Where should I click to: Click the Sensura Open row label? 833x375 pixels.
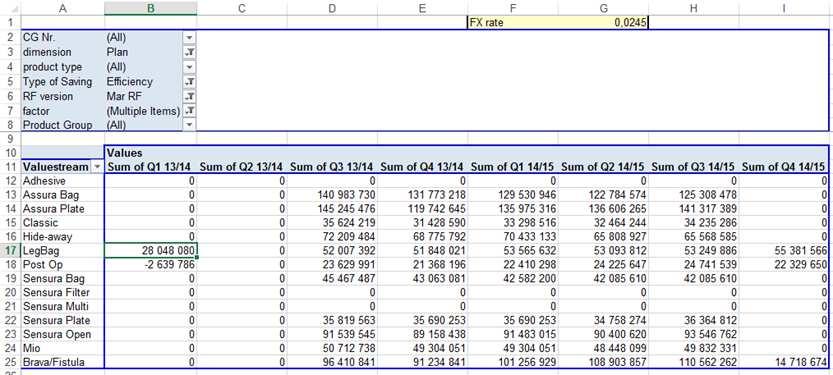(63, 334)
